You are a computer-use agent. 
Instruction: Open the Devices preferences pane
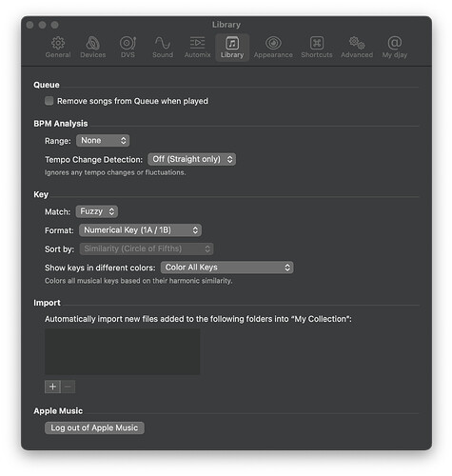click(x=93, y=48)
